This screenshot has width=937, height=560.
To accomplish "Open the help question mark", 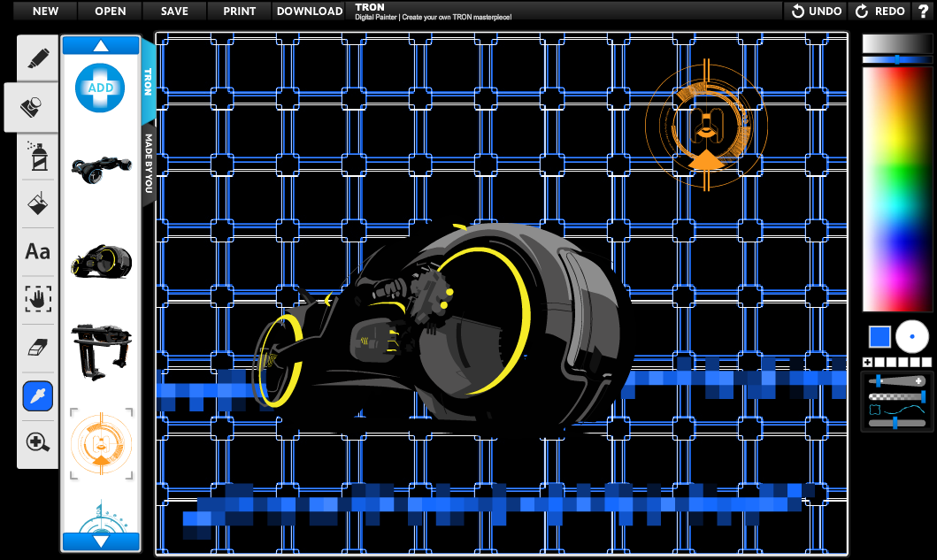I will (x=923, y=11).
